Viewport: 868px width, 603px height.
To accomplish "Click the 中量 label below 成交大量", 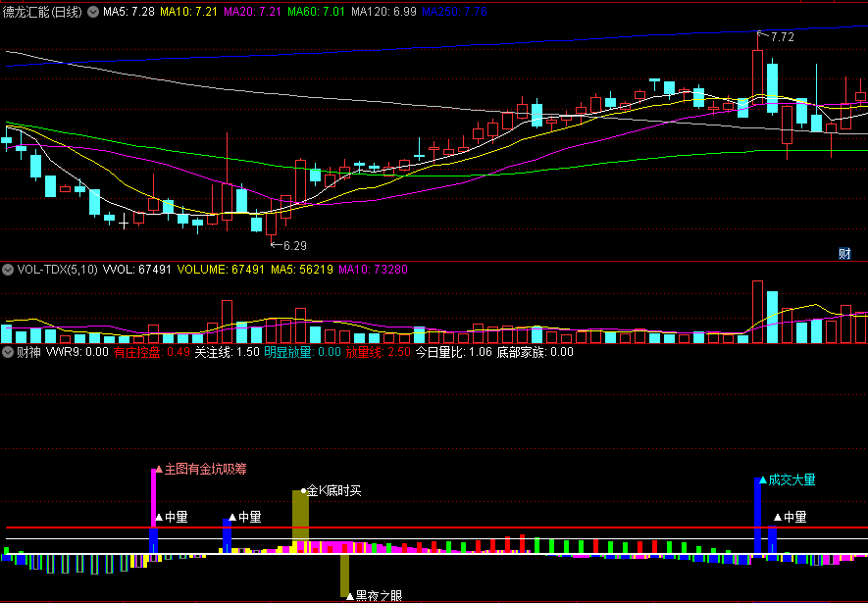I will [x=794, y=518].
